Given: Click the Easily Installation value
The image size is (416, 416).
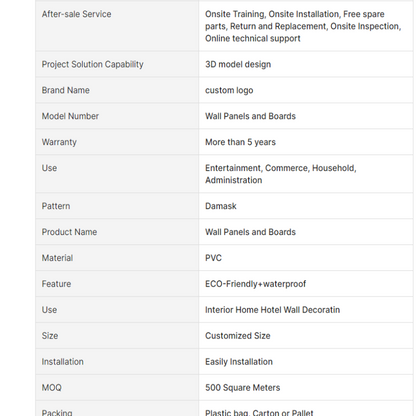Looking at the screenshot, I should pyautogui.click(x=239, y=362).
